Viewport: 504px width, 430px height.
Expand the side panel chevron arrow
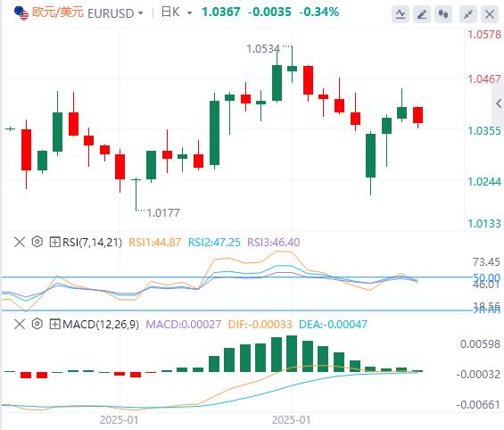499,103
